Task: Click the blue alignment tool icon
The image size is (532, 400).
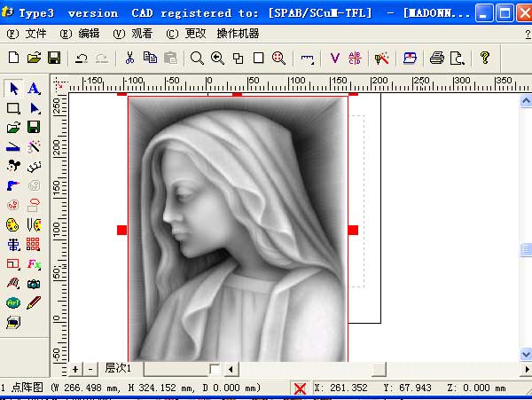Action: click(x=13, y=244)
